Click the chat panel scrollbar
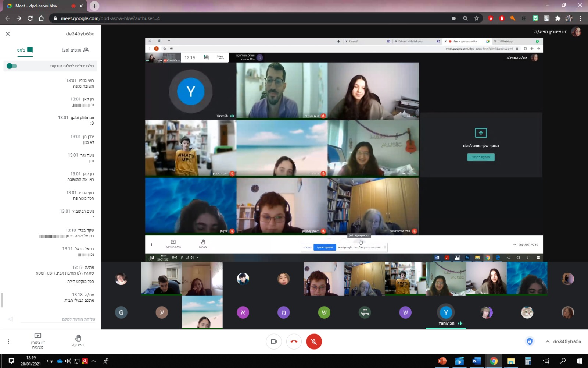 coord(2,300)
